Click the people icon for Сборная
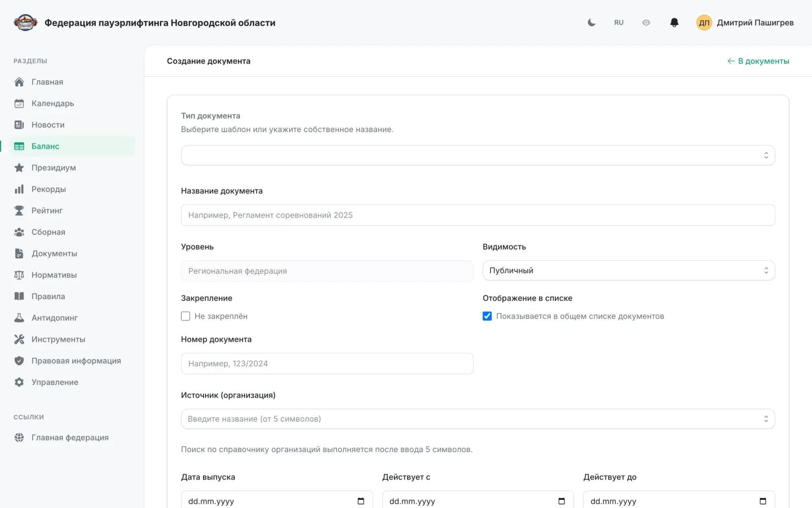This screenshot has height=508, width=812. 19,232
